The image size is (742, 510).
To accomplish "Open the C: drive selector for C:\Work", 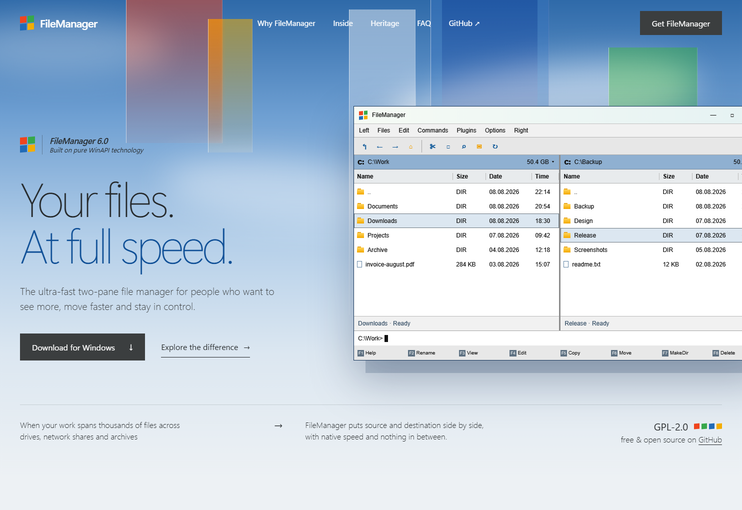I will point(361,162).
